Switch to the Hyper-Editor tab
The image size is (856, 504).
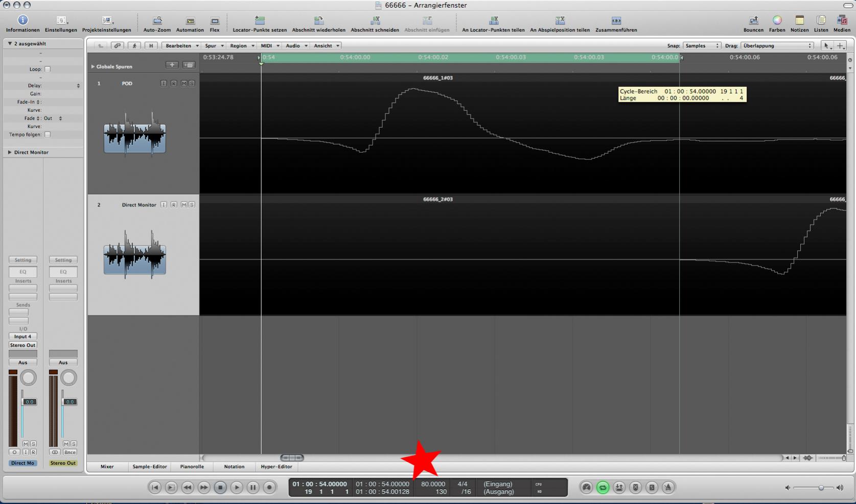[276, 466]
